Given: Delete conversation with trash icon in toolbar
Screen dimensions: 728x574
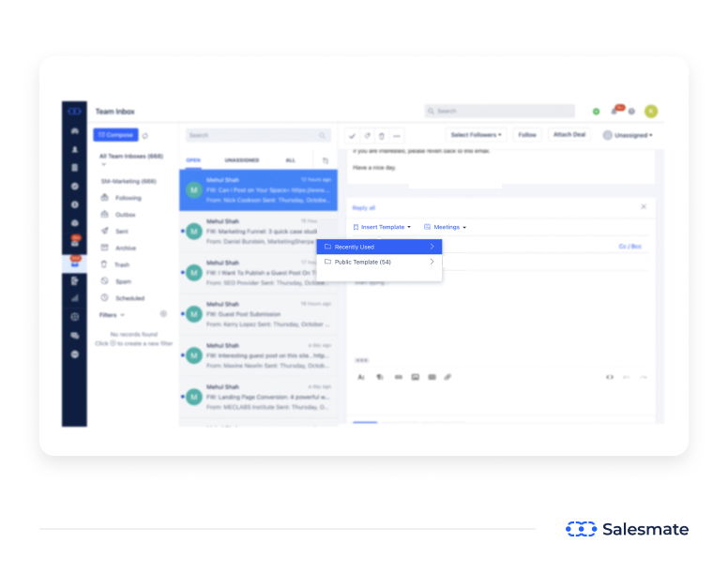Looking at the screenshot, I should [382, 136].
